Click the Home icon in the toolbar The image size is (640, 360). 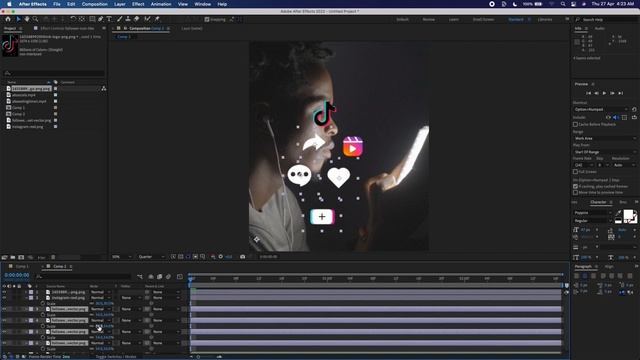(8, 19)
